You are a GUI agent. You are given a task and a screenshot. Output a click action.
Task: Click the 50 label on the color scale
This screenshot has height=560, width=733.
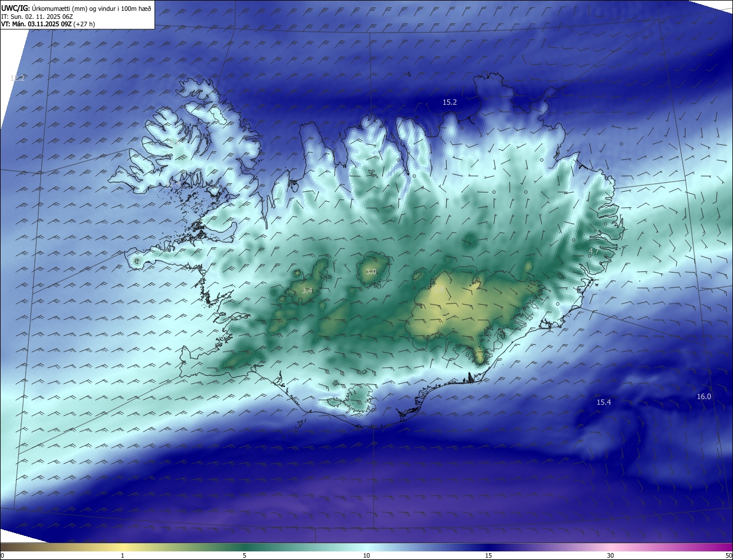tap(728, 555)
